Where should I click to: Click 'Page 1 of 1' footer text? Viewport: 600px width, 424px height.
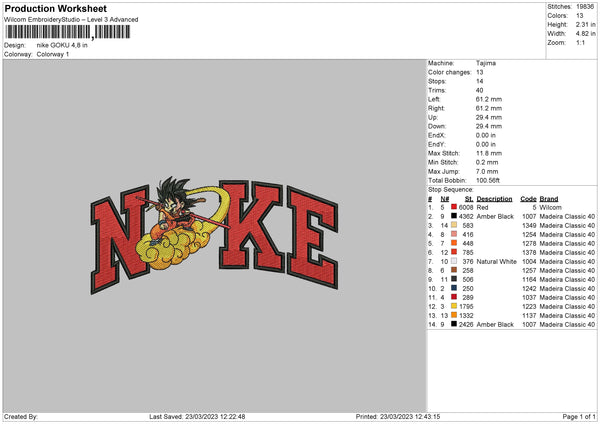579,417
